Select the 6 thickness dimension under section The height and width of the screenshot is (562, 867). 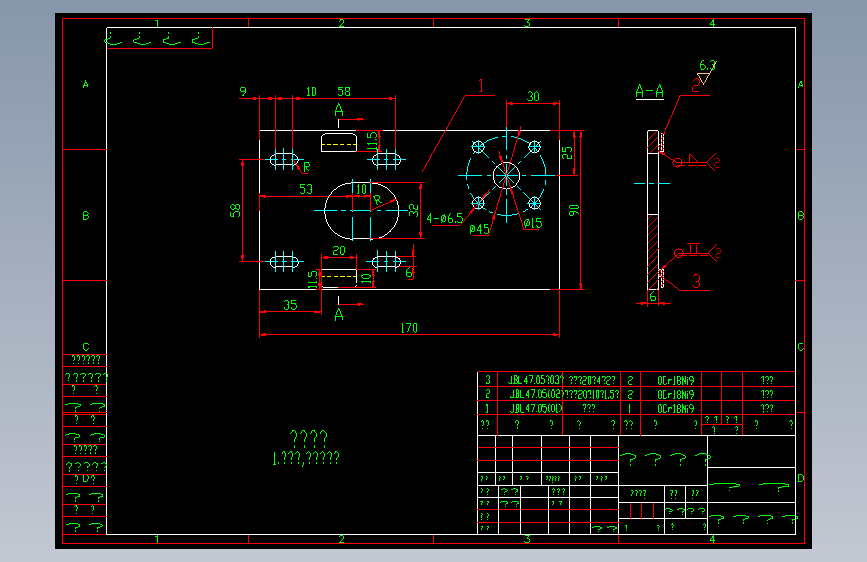pyautogui.click(x=652, y=296)
